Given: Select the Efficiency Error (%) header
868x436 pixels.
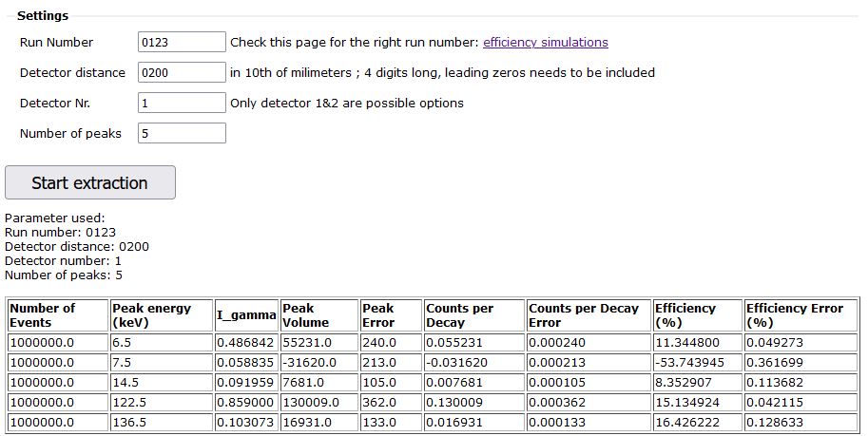Looking at the screenshot, I should coord(800,315).
